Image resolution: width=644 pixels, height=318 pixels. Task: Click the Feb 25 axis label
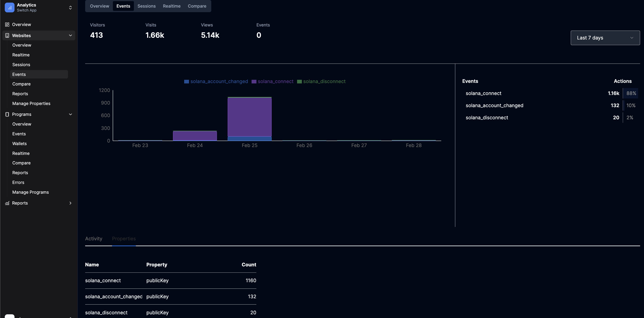249,145
